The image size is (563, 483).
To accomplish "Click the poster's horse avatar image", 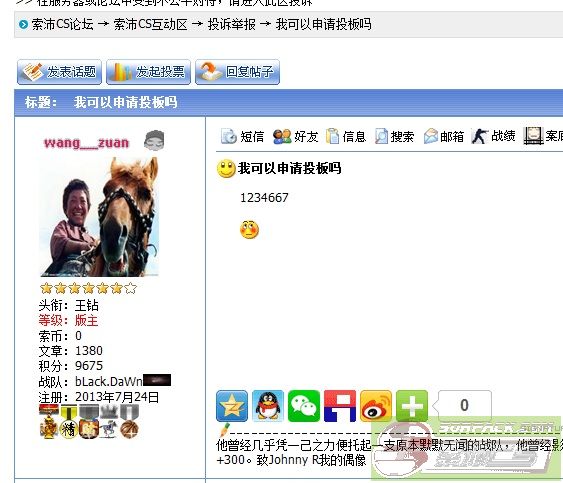I will pyautogui.click(x=99, y=217).
